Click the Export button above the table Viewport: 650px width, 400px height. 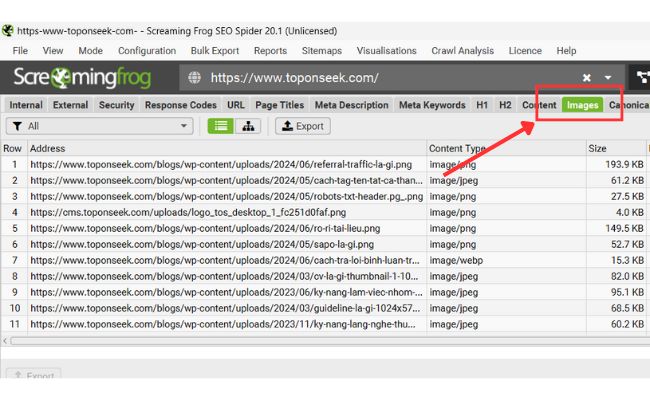point(302,126)
